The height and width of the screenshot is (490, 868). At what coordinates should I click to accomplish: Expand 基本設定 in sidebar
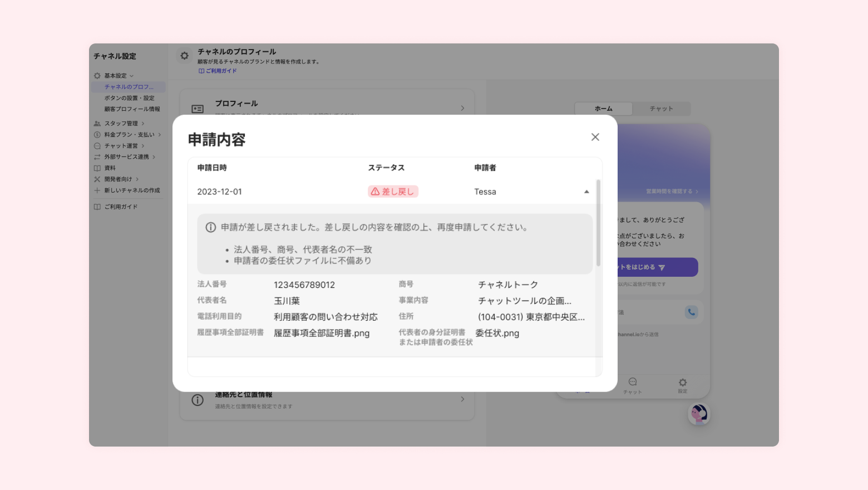(132, 76)
